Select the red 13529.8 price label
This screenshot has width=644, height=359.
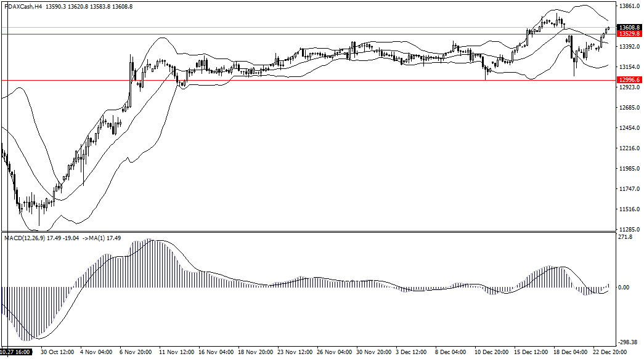629,34
